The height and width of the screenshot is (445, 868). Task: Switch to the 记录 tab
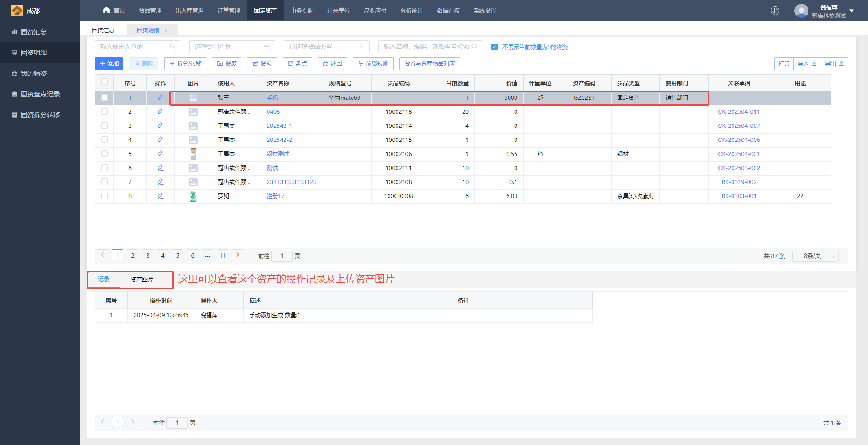coord(104,279)
